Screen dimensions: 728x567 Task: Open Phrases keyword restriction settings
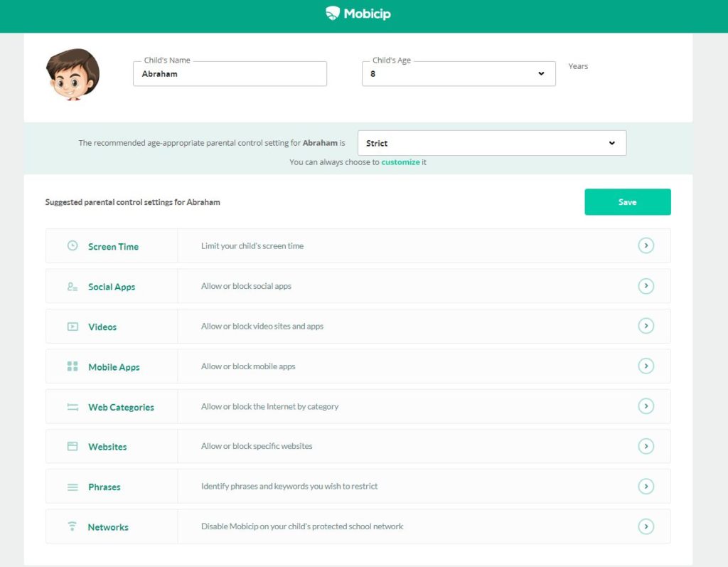[646, 487]
